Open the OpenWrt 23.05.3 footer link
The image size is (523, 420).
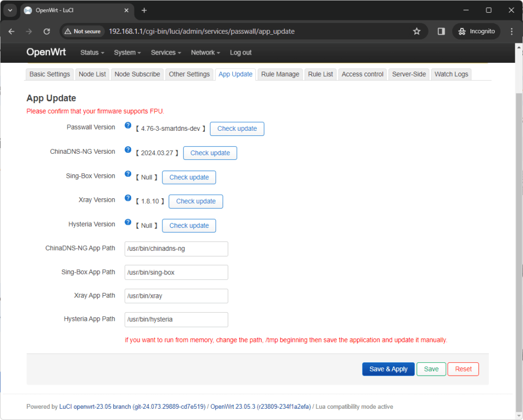tap(260, 407)
